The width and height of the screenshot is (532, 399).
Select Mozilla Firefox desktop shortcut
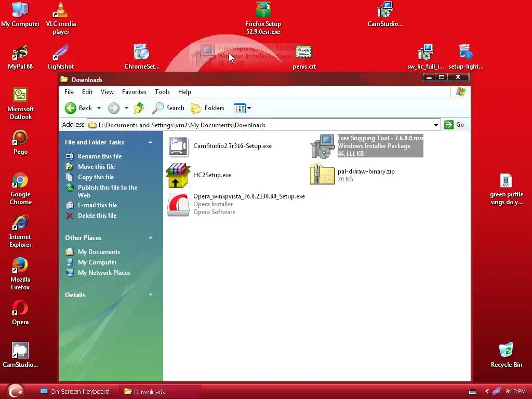pos(20,274)
